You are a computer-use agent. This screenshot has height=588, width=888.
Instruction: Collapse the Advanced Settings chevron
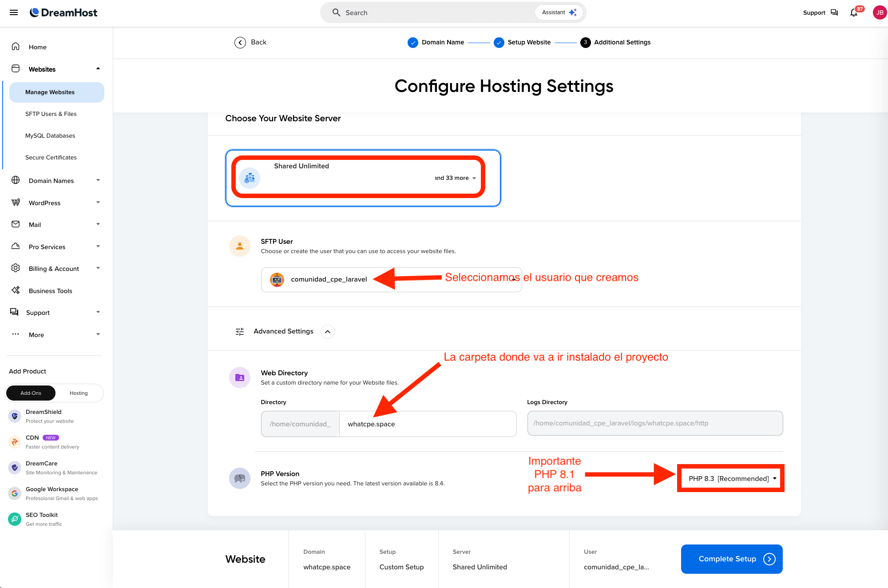[328, 332]
